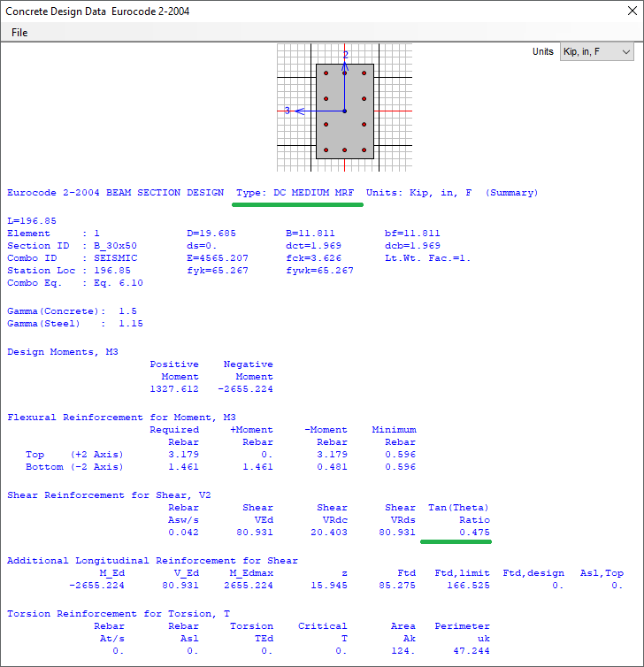Open the File menu

[19, 33]
